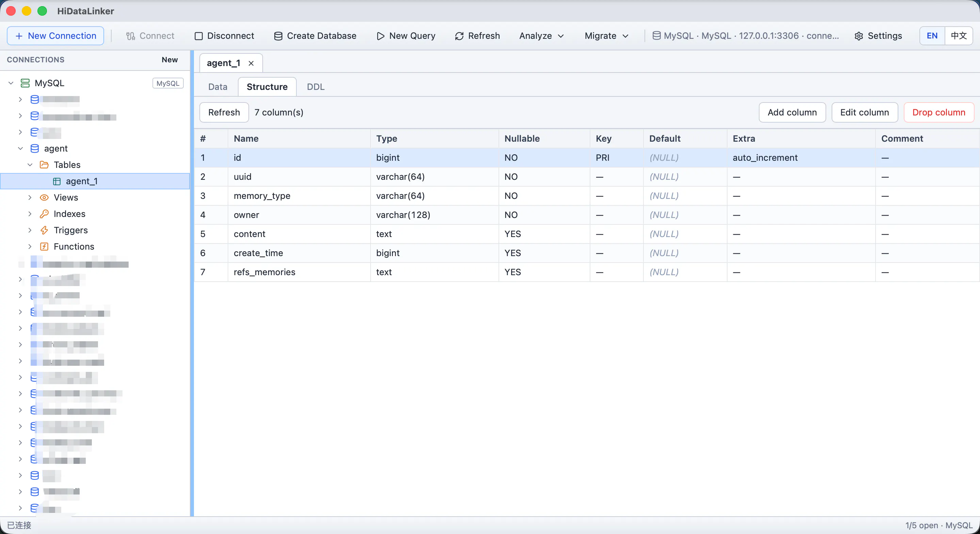The height and width of the screenshot is (534, 980).
Task: Expand the Indexes node
Action: pos(30,214)
